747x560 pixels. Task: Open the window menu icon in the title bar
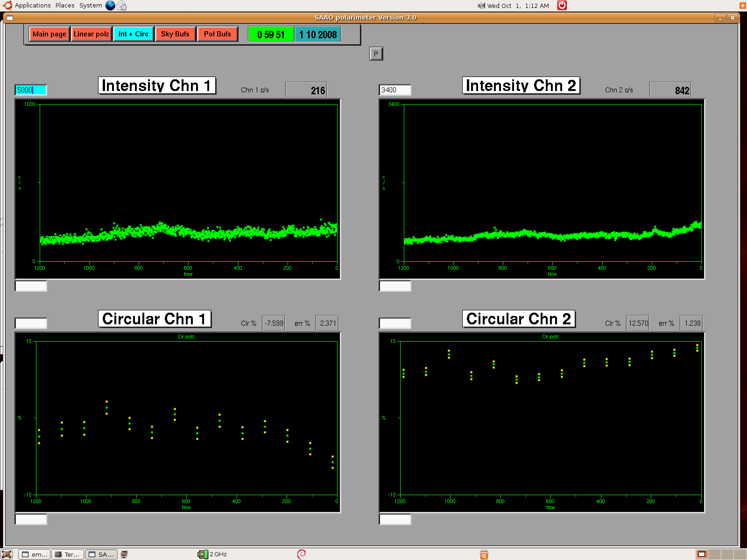coord(9,18)
